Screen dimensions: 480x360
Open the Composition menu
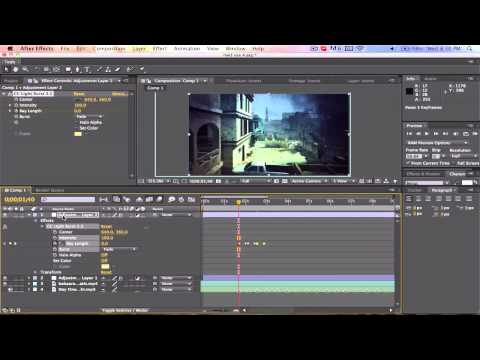pos(109,49)
